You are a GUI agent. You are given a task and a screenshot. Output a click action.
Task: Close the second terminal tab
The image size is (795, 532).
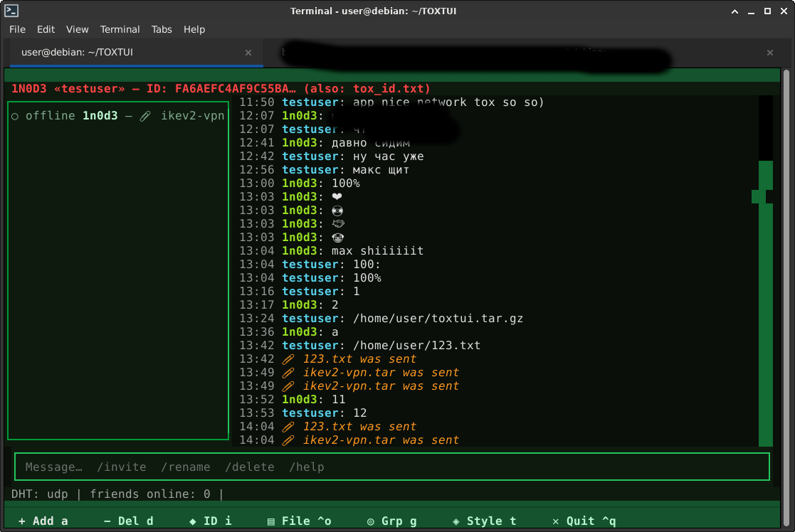(769, 53)
